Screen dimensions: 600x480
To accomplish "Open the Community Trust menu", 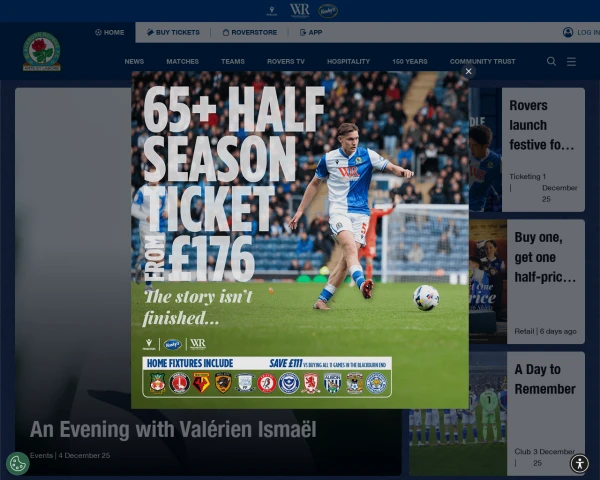I will point(483,61).
